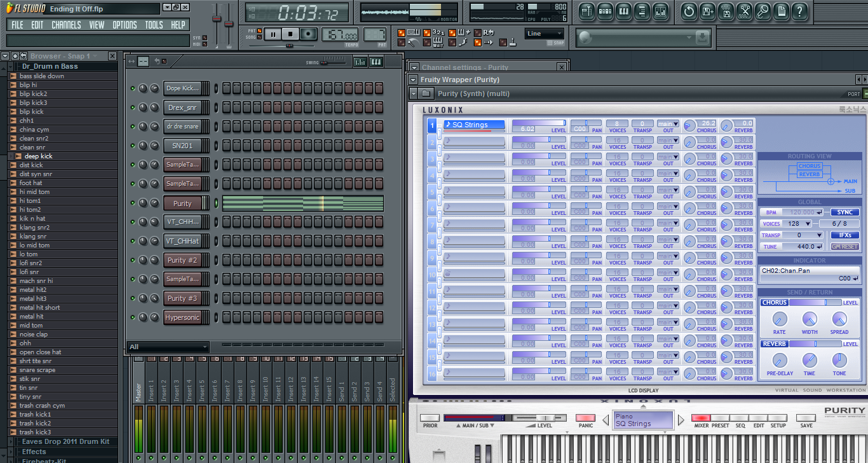The width and height of the screenshot is (868, 463).
Task: Open the EDIT tab in Purity
Action: tap(759, 418)
